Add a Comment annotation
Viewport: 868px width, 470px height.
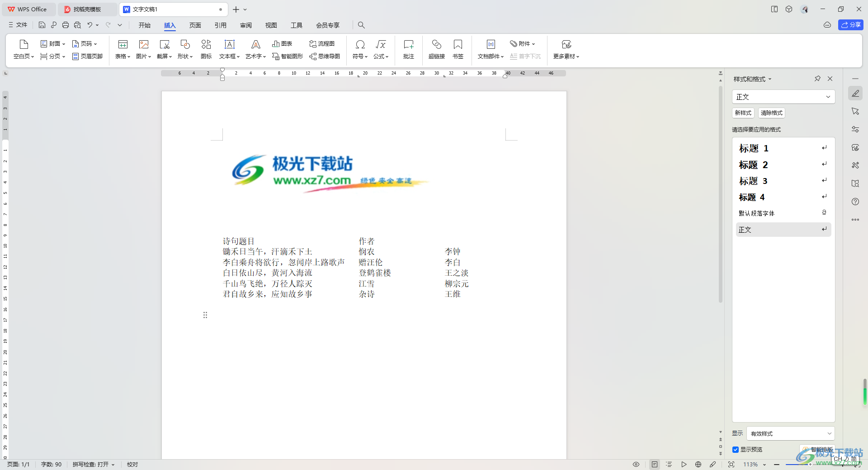click(409, 49)
